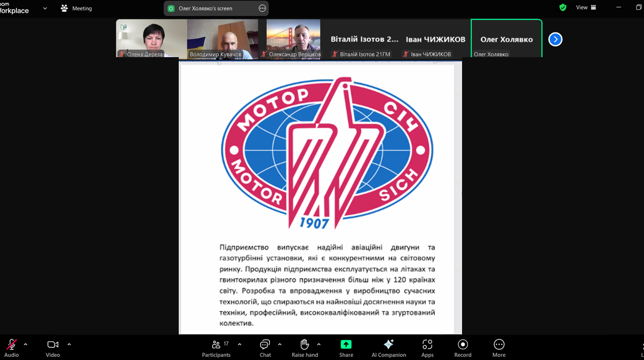The image size is (644, 360).
Task: Expand video options arrow beside Video
Action: [x=69, y=345]
